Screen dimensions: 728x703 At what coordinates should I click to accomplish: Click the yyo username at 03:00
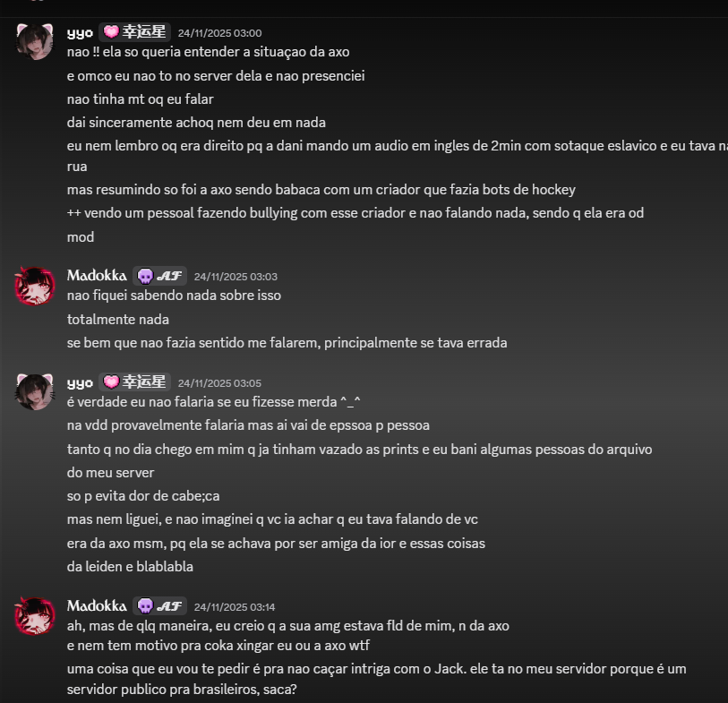coord(80,32)
